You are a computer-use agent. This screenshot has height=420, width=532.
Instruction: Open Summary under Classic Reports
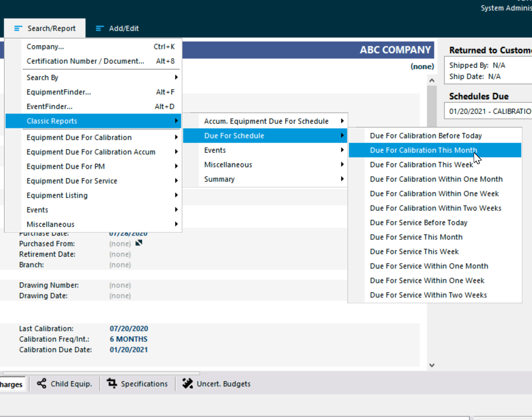(x=265, y=179)
